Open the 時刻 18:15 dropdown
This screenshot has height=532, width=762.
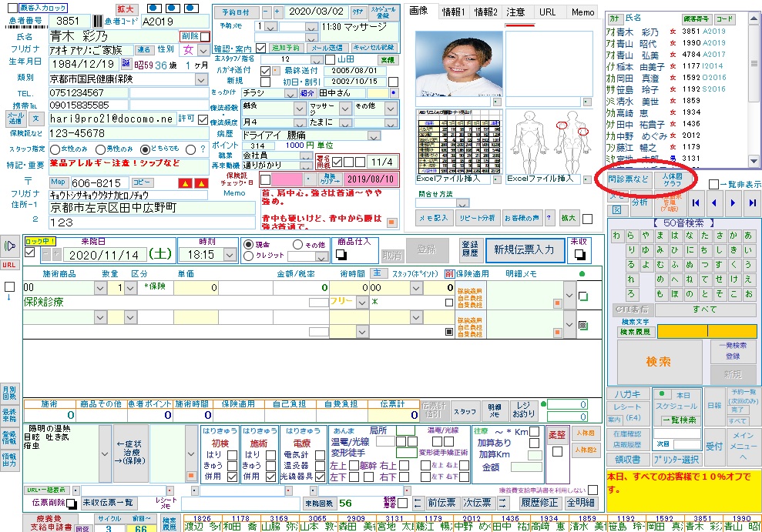[230, 254]
